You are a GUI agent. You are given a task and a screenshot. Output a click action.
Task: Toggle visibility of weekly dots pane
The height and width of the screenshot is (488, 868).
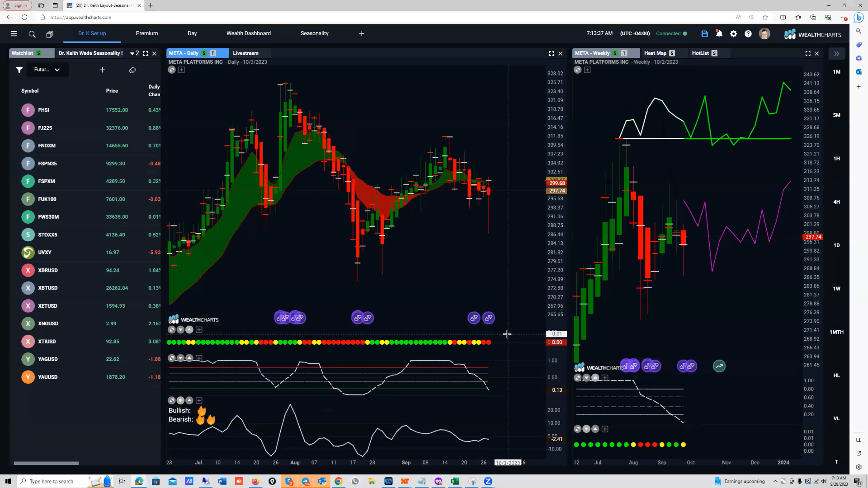(x=577, y=429)
